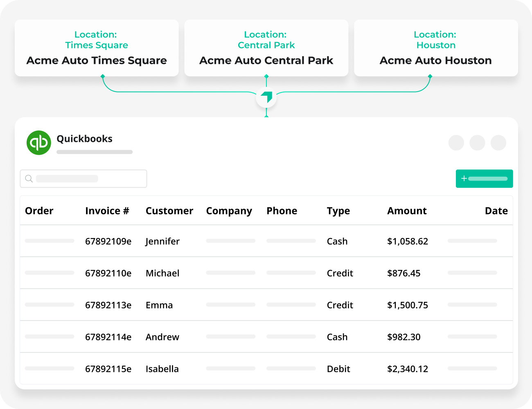Sort by the Customer column header

169,211
